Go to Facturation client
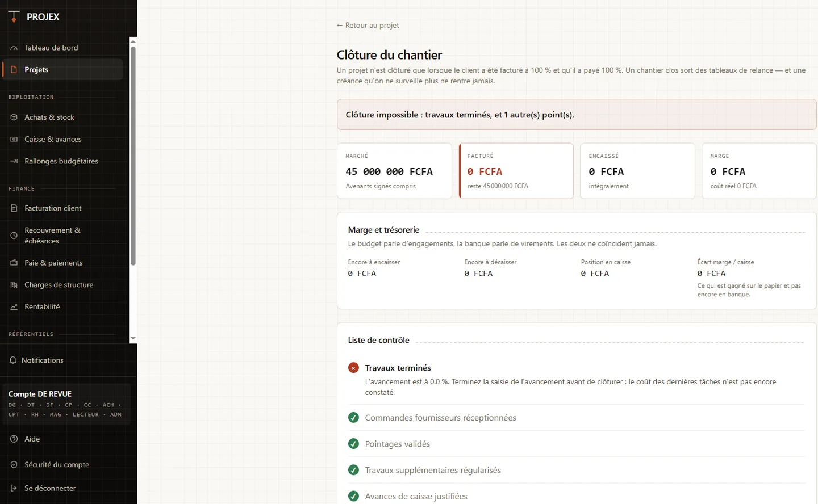 (x=62, y=208)
